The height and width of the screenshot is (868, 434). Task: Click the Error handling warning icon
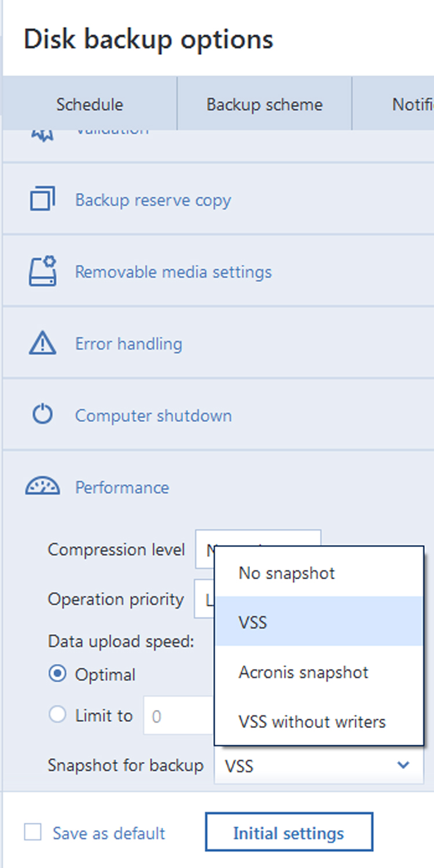click(42, 343)
